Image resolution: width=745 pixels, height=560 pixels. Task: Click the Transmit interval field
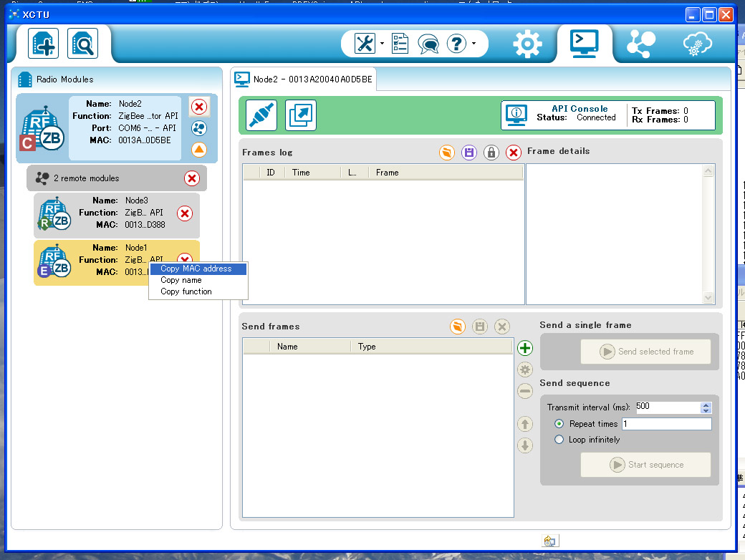[668, 407]
